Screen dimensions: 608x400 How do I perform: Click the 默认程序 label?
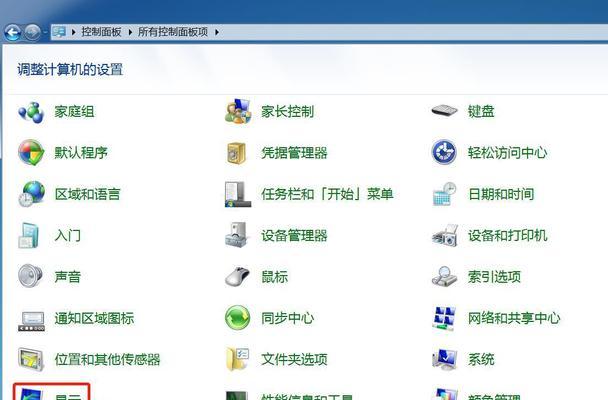tap(81, 153)
